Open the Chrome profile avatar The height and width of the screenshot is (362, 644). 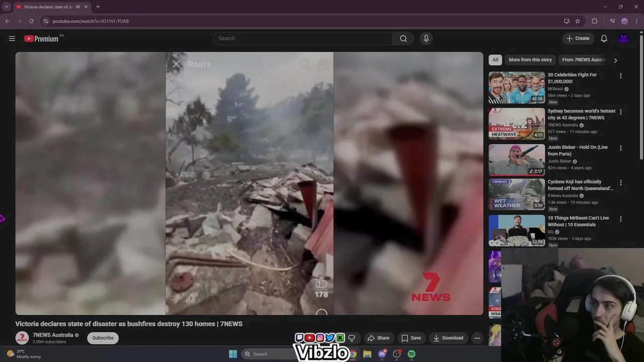[624, 21]
